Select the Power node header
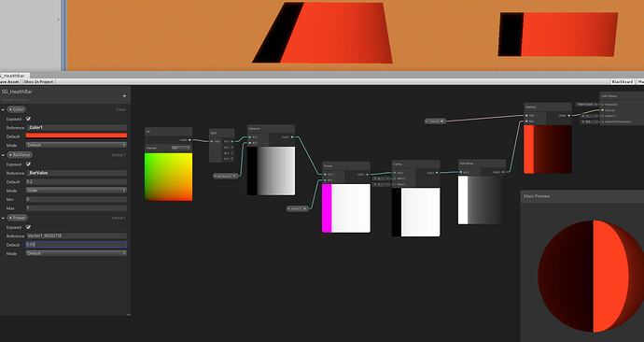 click(346, 165)
